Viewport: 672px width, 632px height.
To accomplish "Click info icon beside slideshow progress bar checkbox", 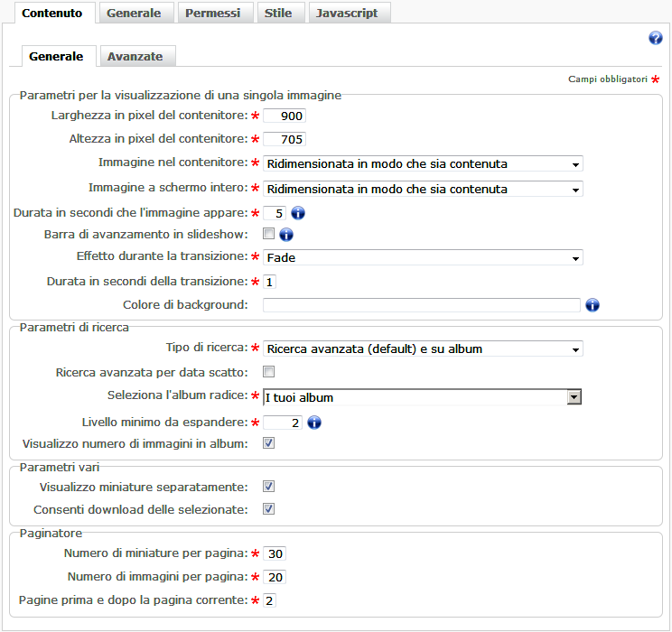I will 286,235.
